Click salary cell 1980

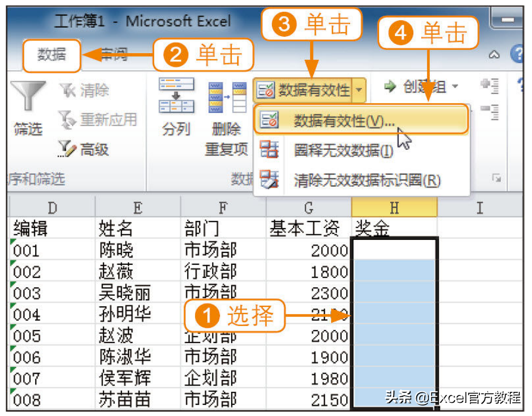point(309,378)
